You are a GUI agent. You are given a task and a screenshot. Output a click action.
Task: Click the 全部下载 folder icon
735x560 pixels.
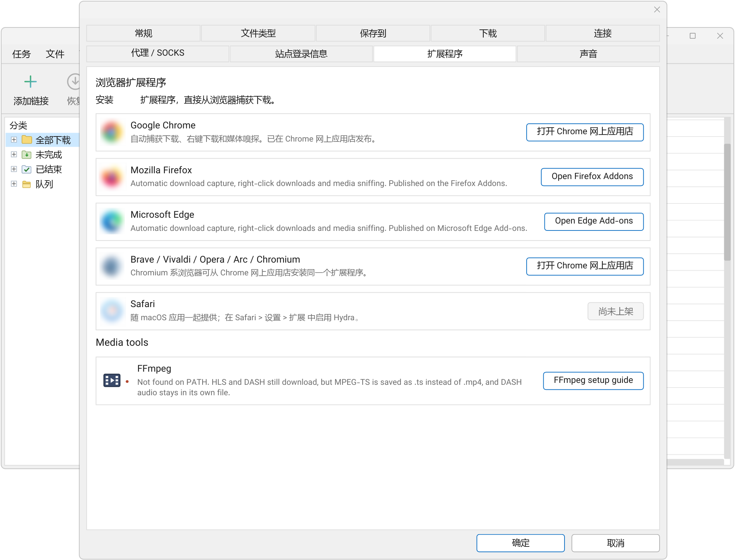(x=27, y=139)
